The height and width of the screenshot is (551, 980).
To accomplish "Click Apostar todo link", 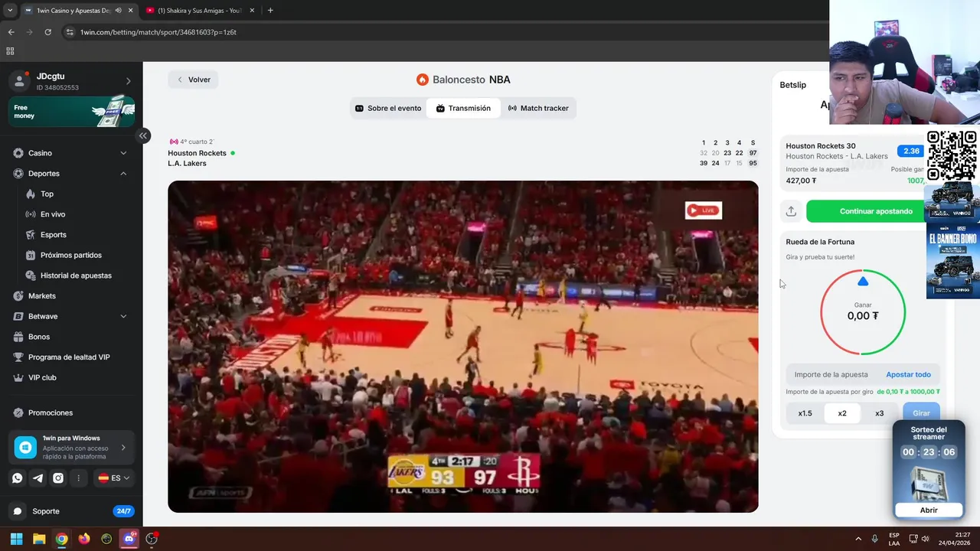I will [908, 375].
